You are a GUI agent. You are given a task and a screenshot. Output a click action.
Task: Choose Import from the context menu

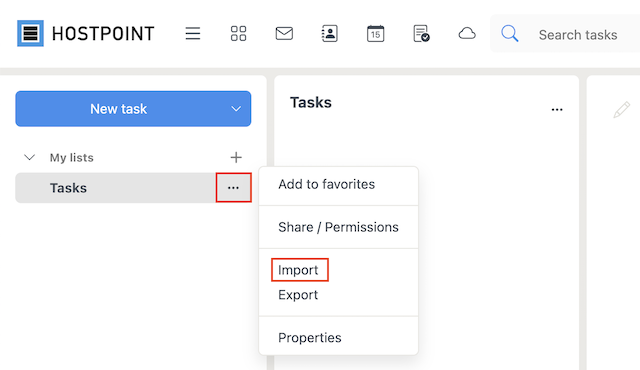pyautogui.click(x=298, y=270)
